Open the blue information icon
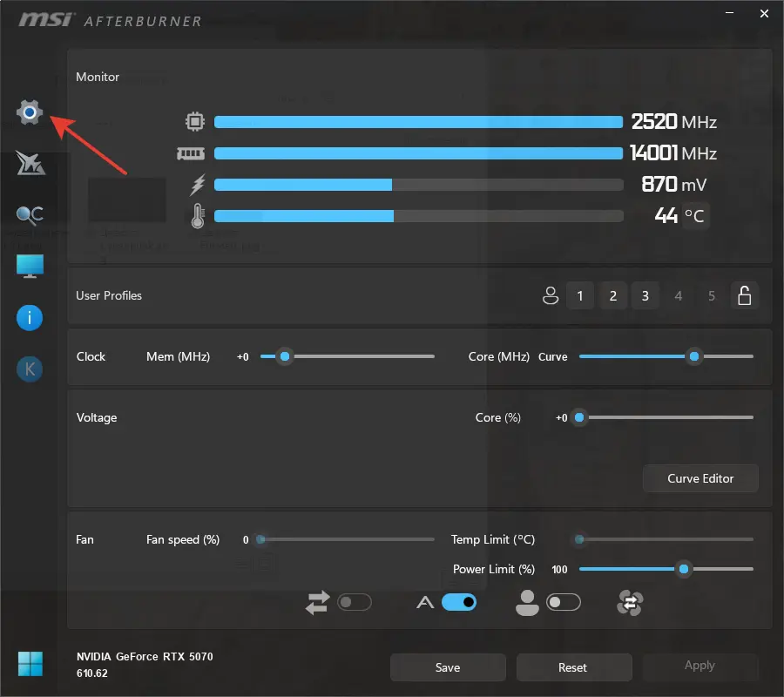Screen dimensions: 784x697 click(x=30, y=318)
